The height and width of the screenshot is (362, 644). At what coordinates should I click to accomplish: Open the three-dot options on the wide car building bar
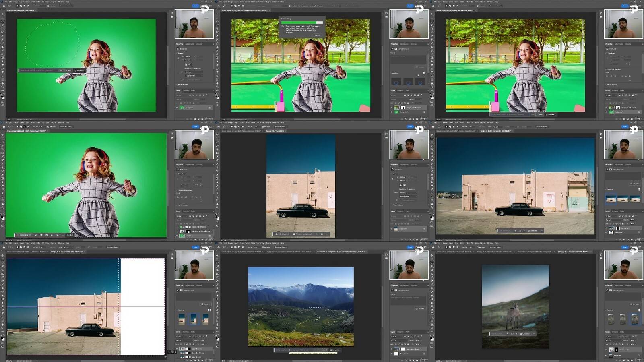542,231
